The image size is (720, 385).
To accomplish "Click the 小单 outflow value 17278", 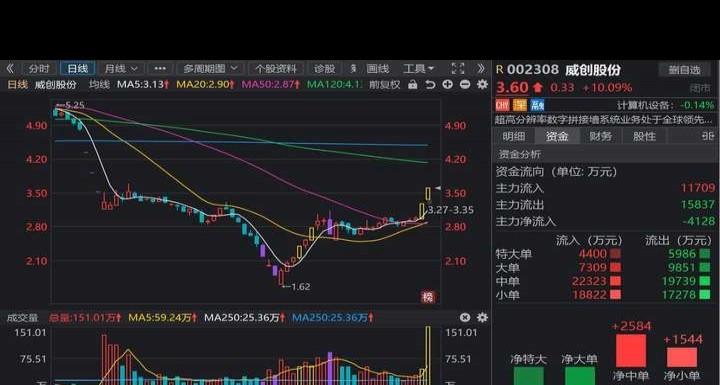I will (679, 294).
